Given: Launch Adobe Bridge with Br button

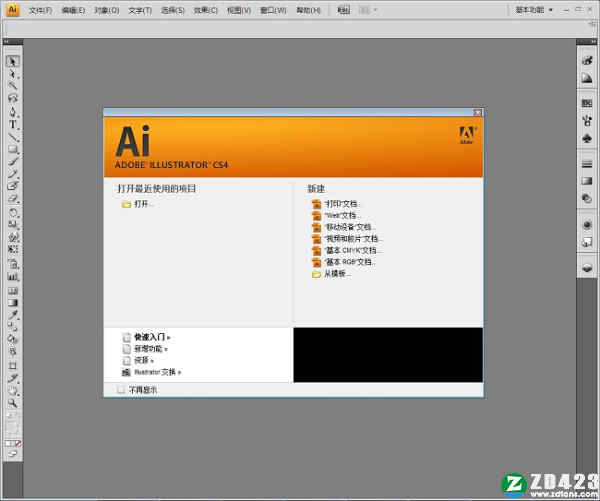Looking at the screenshot, I should (x=343, y=10).
